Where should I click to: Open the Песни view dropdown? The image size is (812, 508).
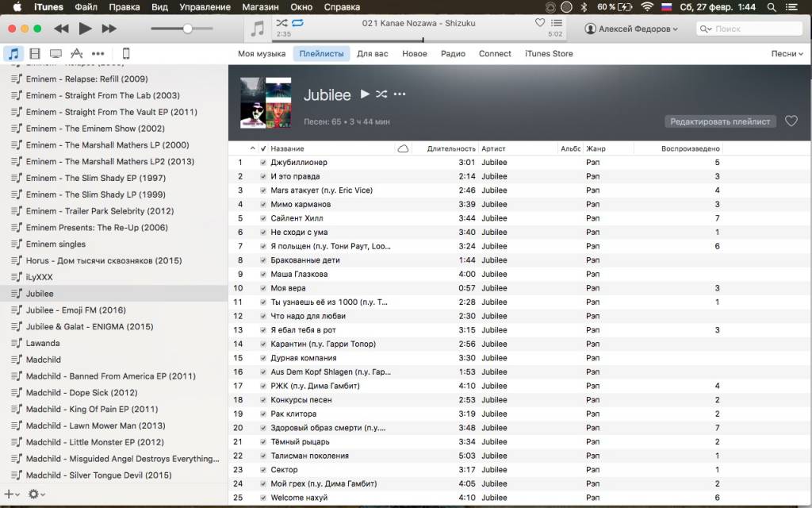[787, 53]
